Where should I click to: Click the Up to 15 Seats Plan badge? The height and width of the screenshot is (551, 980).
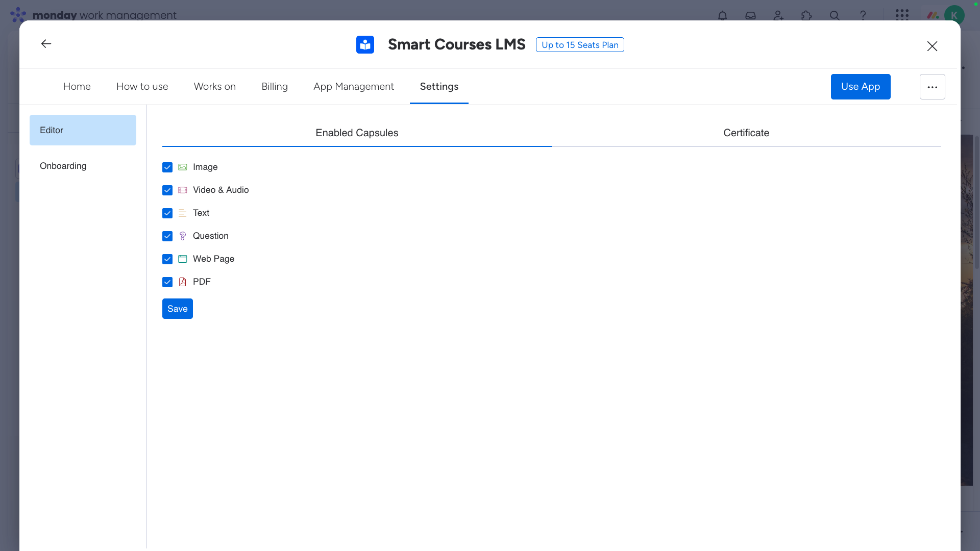pos(580,45)
